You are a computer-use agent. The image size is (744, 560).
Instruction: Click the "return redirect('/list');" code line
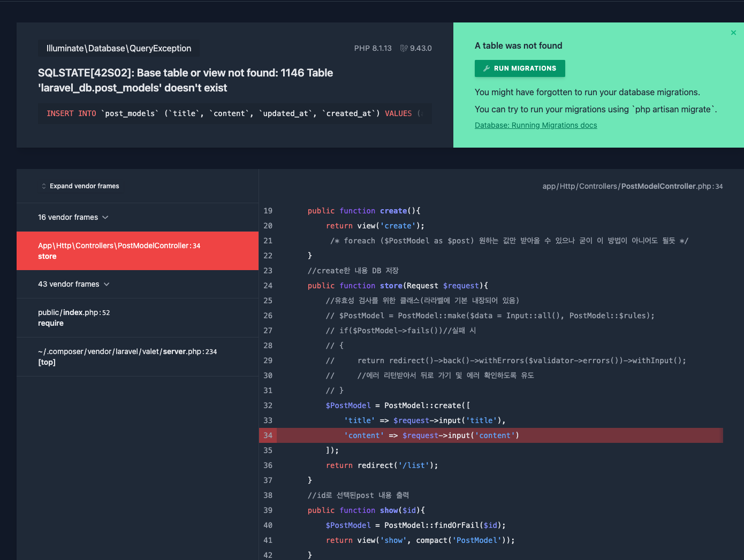point(382,465)
